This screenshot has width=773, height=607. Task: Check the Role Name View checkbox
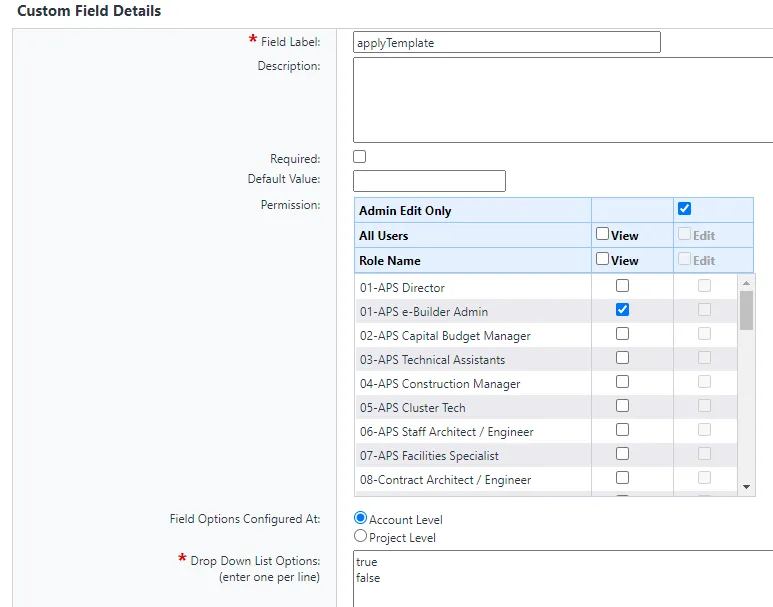(602, 259)
